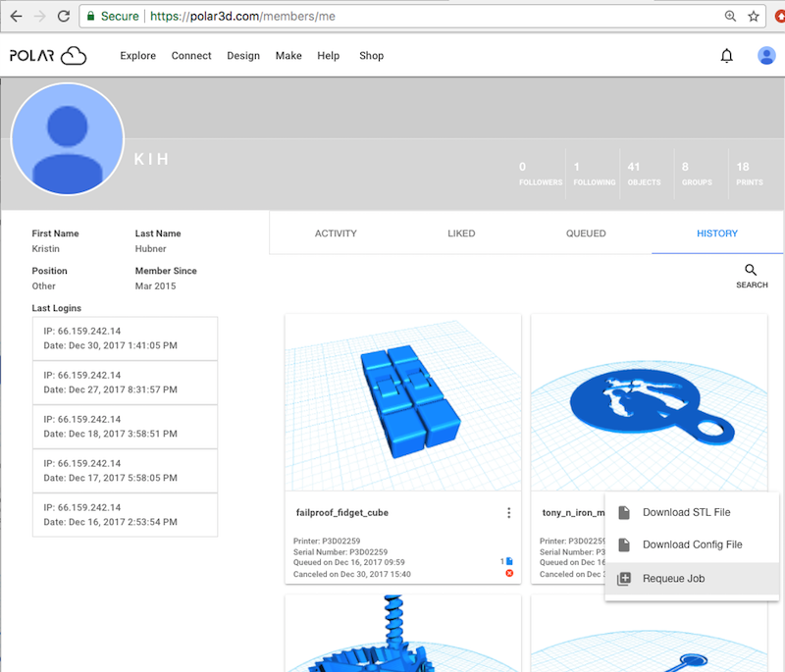The height and width of the screenshot is (672, 785).
Task: Click the Download Config File document icon
Action: [624, 544]
